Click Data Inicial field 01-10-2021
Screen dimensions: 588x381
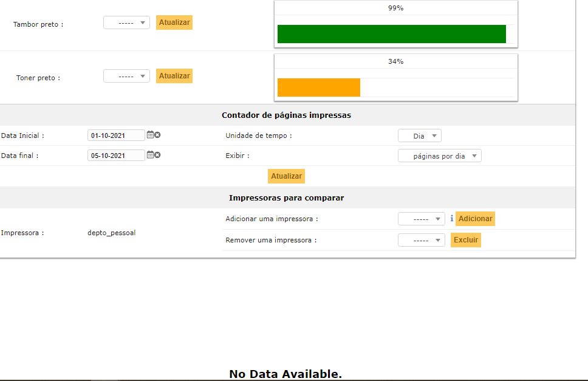coord(116,136)
